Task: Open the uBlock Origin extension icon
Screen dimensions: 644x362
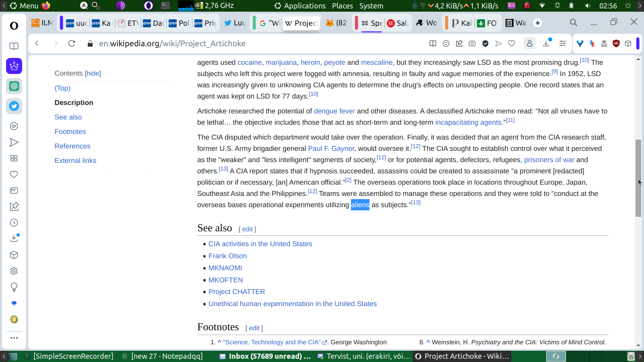Action: coord(616,43)
